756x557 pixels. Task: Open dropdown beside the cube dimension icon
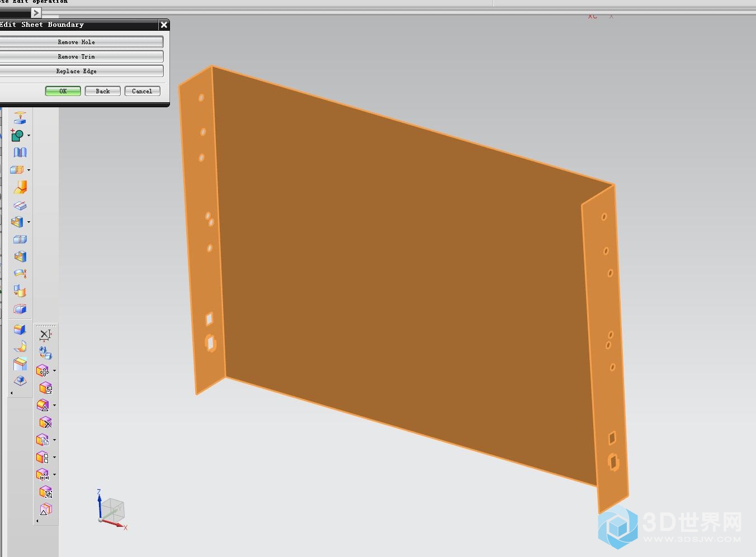click(54, 474)
